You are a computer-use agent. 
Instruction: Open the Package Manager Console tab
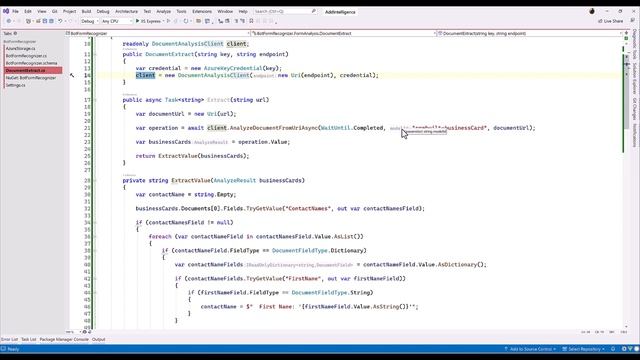64,340
